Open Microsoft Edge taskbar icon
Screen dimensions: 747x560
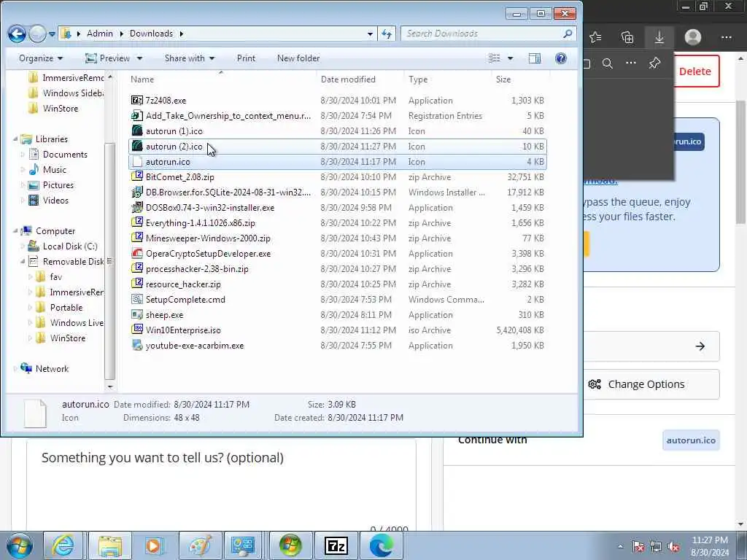click(381, 545)
